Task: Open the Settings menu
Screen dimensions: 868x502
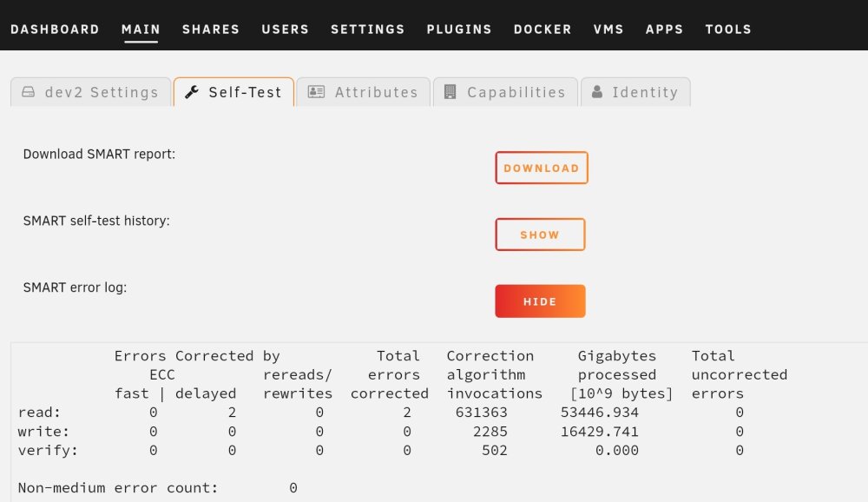Action: pyautogui.click(x=367, y=30)
